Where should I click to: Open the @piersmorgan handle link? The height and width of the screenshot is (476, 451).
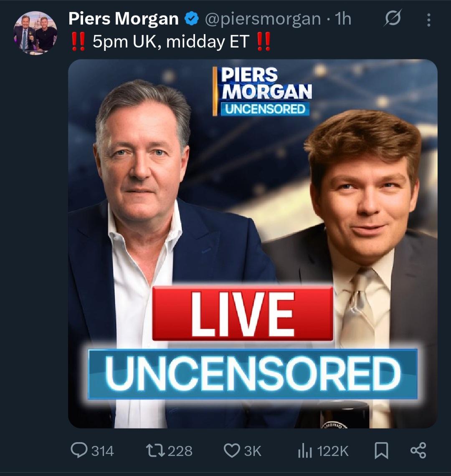coord(263,19)
